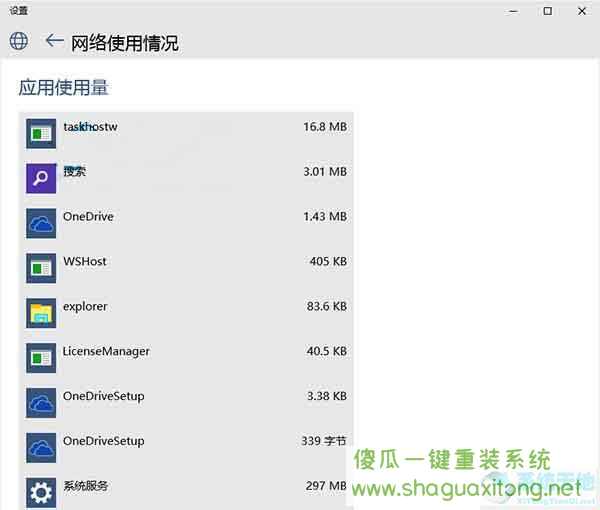
Task: Click the 1.43 MB usage value
Action: point(325,217)
